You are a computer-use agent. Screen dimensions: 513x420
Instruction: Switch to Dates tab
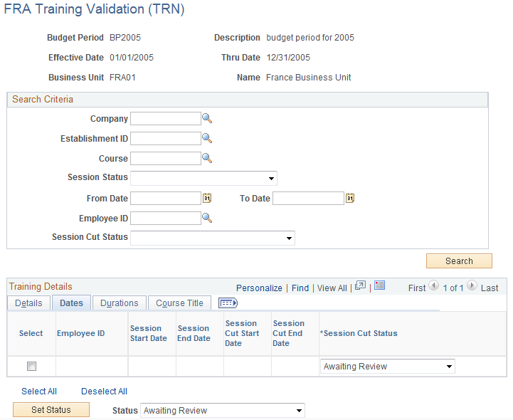(x=71, y=303)
